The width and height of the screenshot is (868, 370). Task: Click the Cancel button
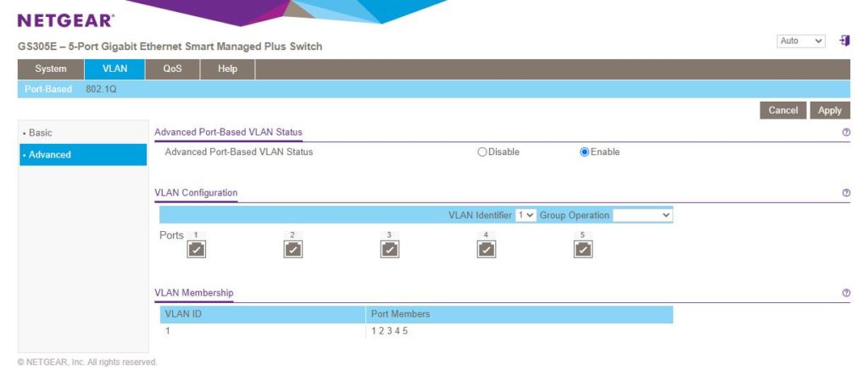782,110
